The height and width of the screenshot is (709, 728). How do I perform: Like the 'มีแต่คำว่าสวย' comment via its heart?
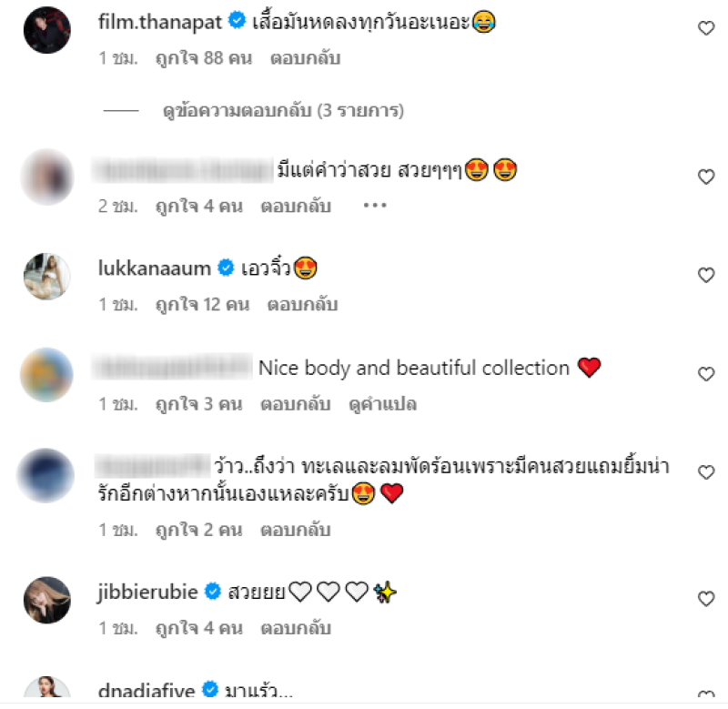706,177
